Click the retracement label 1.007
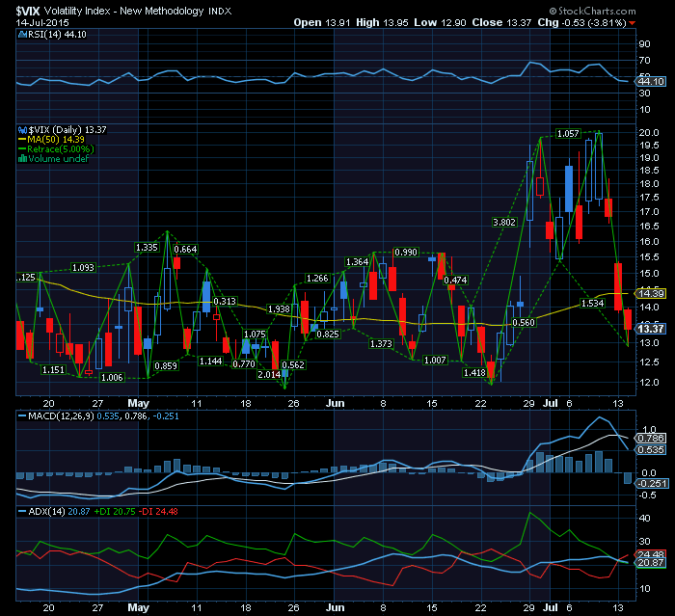675x616 pixels. pos(435,360)
